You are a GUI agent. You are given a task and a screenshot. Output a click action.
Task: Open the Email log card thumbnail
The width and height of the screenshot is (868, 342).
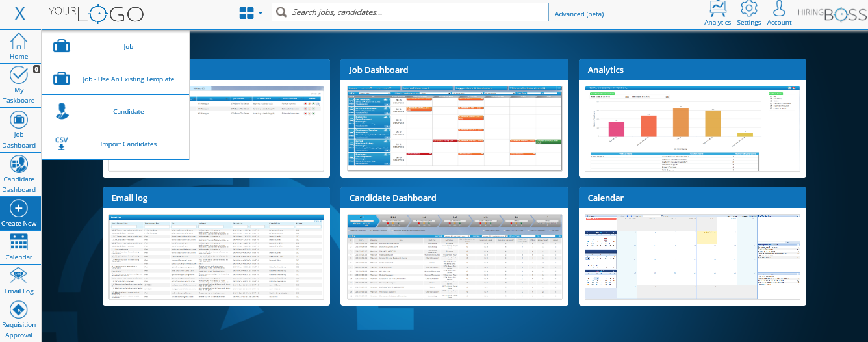pyautogui.click(x=216, y=256)
